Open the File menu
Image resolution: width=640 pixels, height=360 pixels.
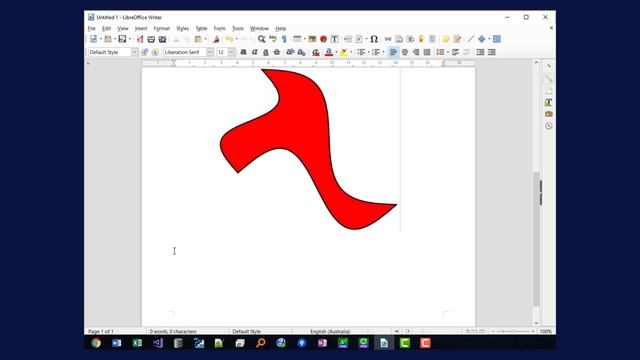[x=91, y=29]
